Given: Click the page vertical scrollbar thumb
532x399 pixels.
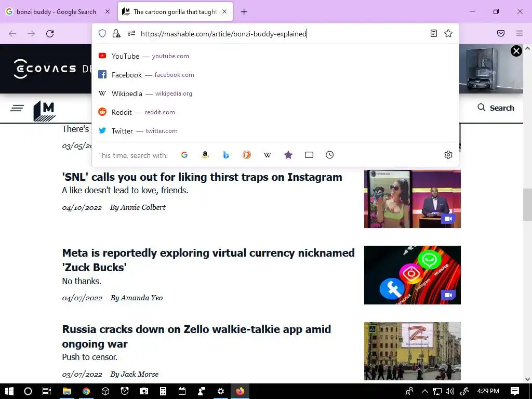Looking at the screenshot, I should pyautogui.click(x=527, y=205).
